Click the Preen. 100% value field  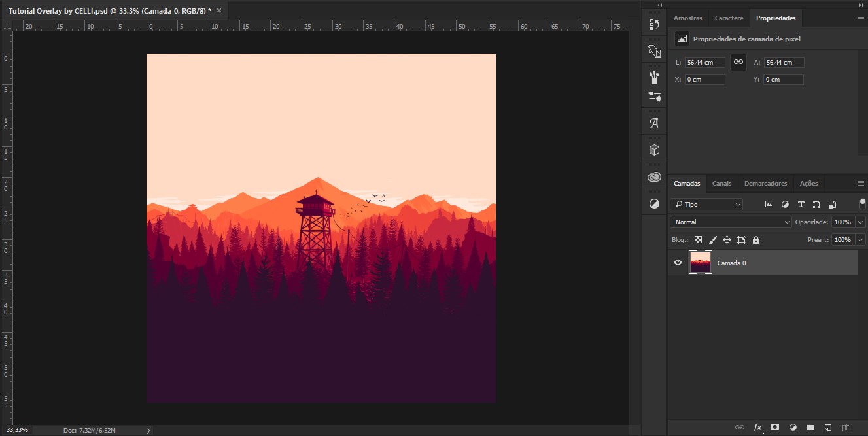(843, 240)
